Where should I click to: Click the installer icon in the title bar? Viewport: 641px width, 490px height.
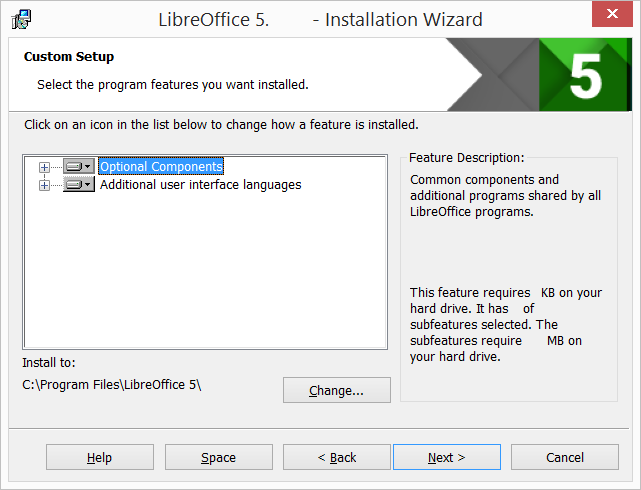pos(21,19)
